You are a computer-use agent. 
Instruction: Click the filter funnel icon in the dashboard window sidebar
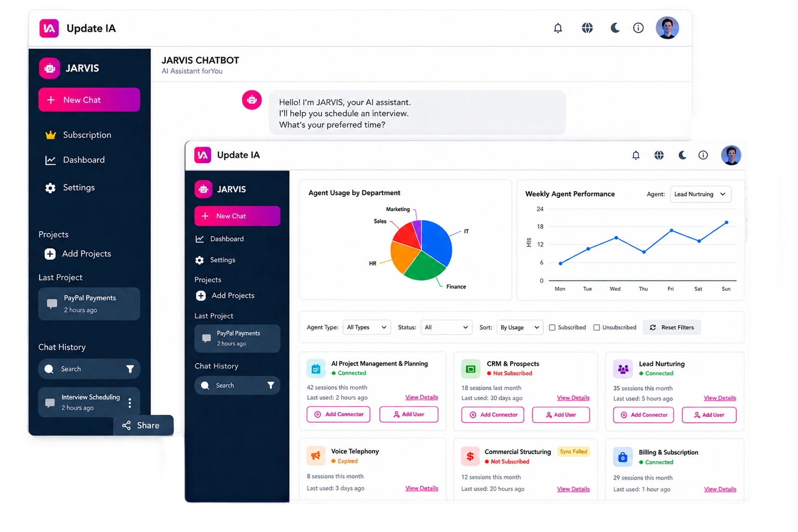(x=271, y=385)
